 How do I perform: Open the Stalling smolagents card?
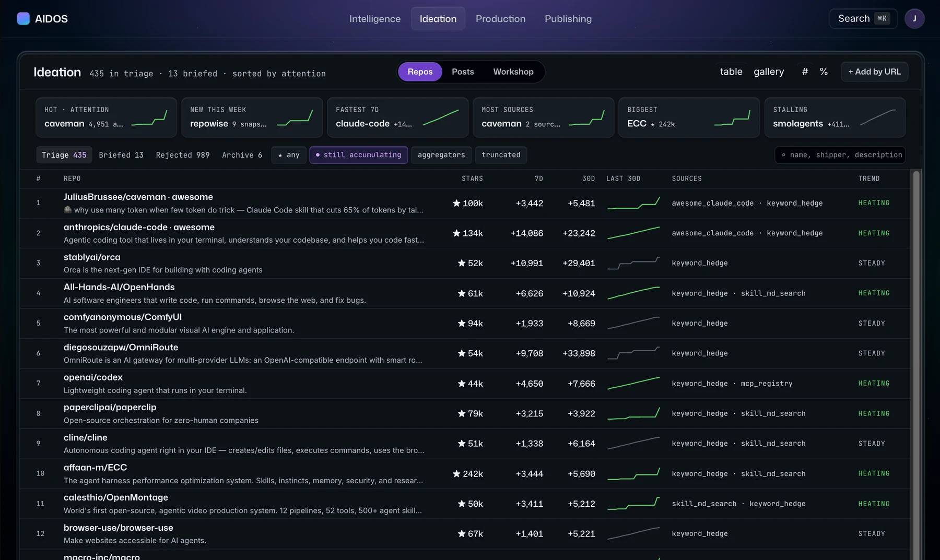[835, 117]
